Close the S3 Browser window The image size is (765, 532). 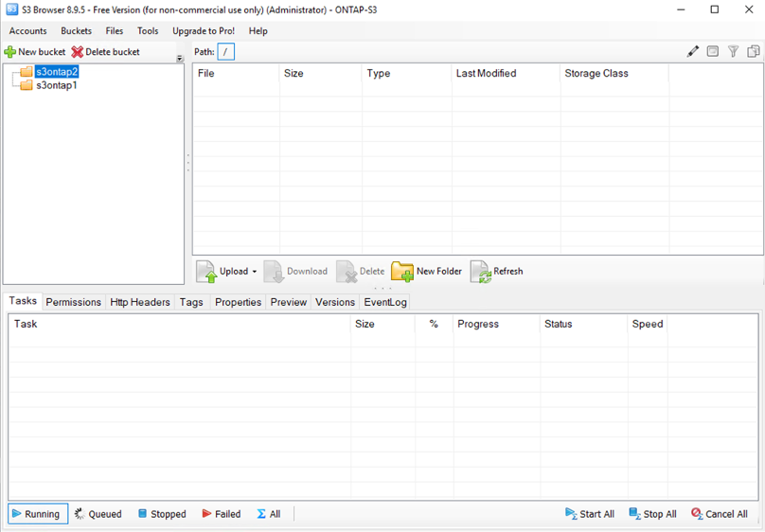[749, 9]
